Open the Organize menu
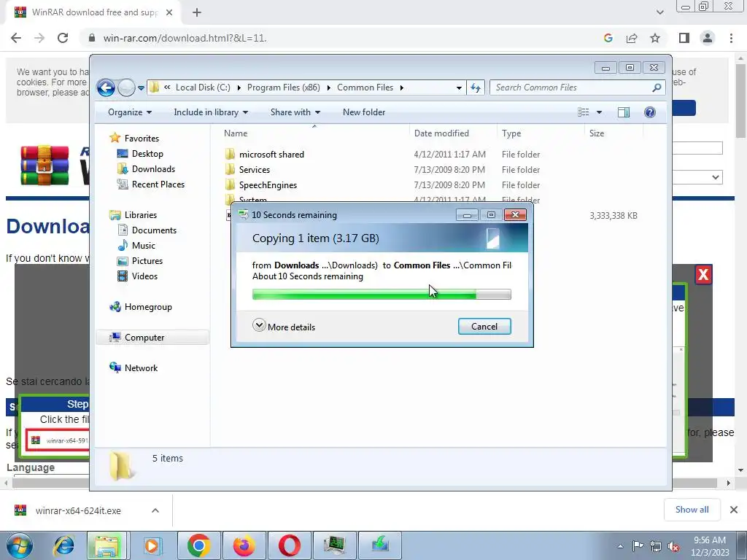The image size is (747, 560). 130,112
